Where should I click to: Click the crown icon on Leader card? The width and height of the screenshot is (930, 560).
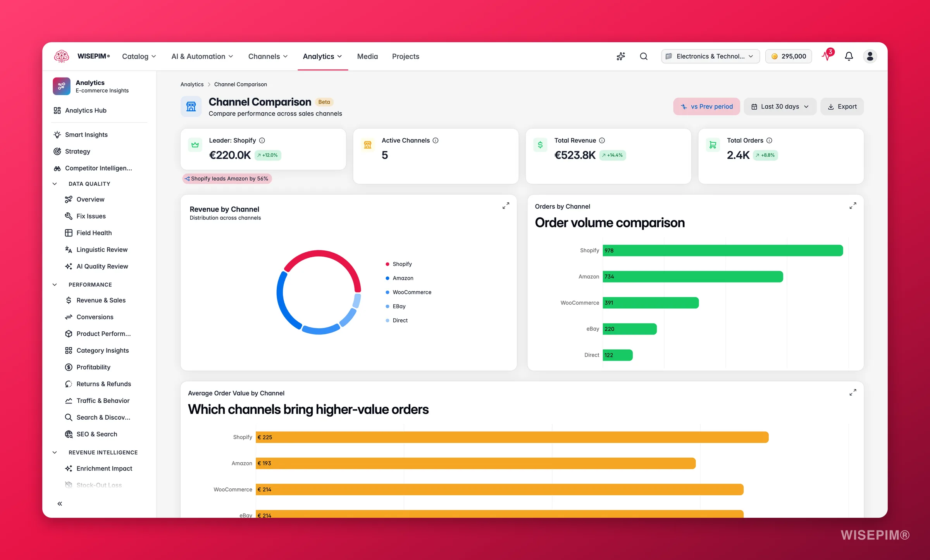(195, 145)
